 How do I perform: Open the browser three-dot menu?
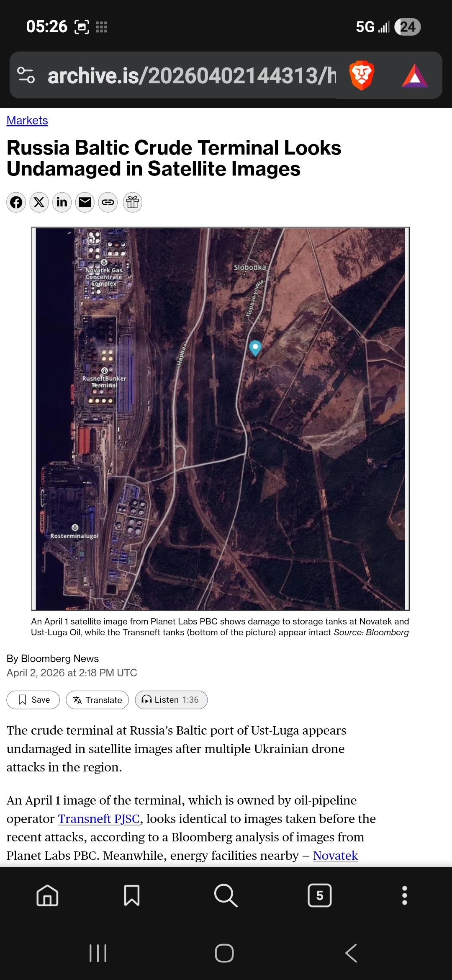pos(405,895)
